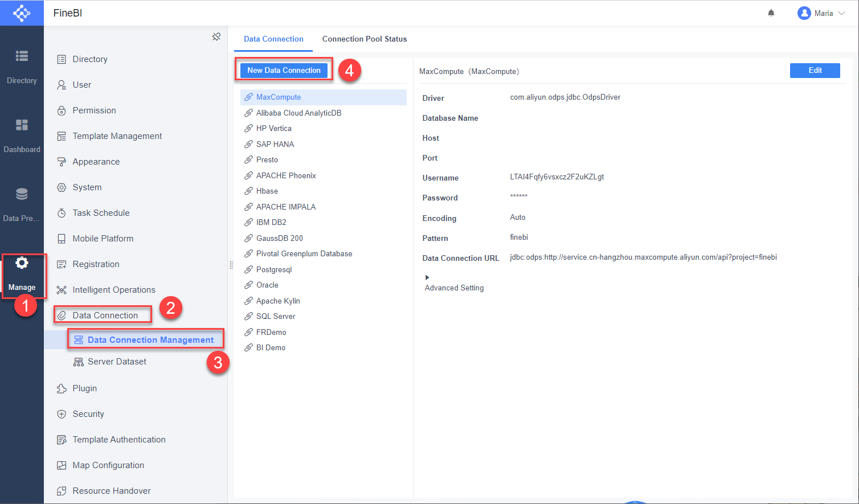Viewport: 859px width, 504px height.
Task: Select the MaxCompute connection
Action: (324, 97)
